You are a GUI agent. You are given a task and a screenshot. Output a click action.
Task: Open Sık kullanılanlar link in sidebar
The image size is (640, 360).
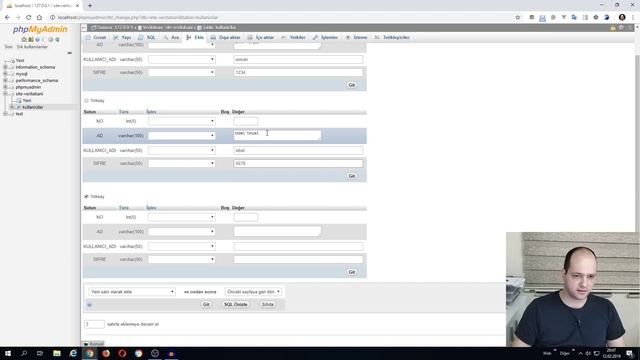click(32, 47)
